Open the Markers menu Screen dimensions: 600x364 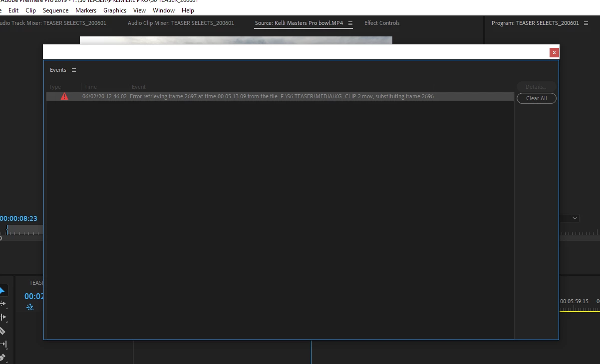tap(86, 10)
